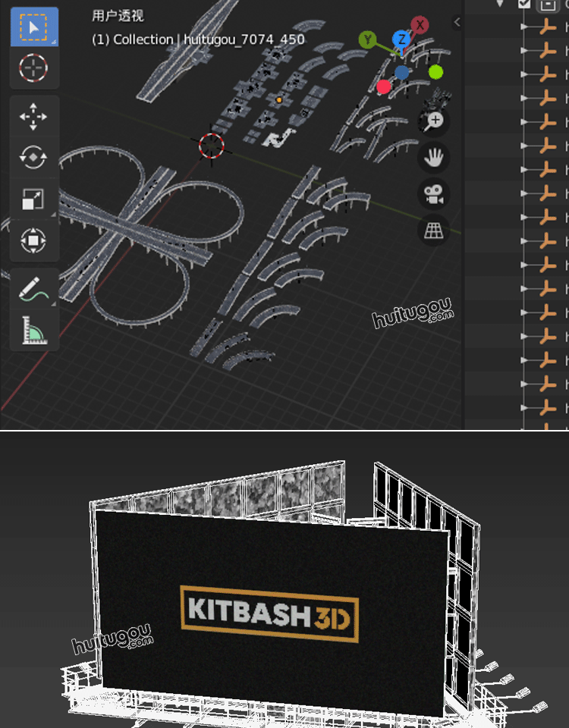This screenshot has width=569, height=728.
Task: Choose the Move tool
Action: point(34,116)
